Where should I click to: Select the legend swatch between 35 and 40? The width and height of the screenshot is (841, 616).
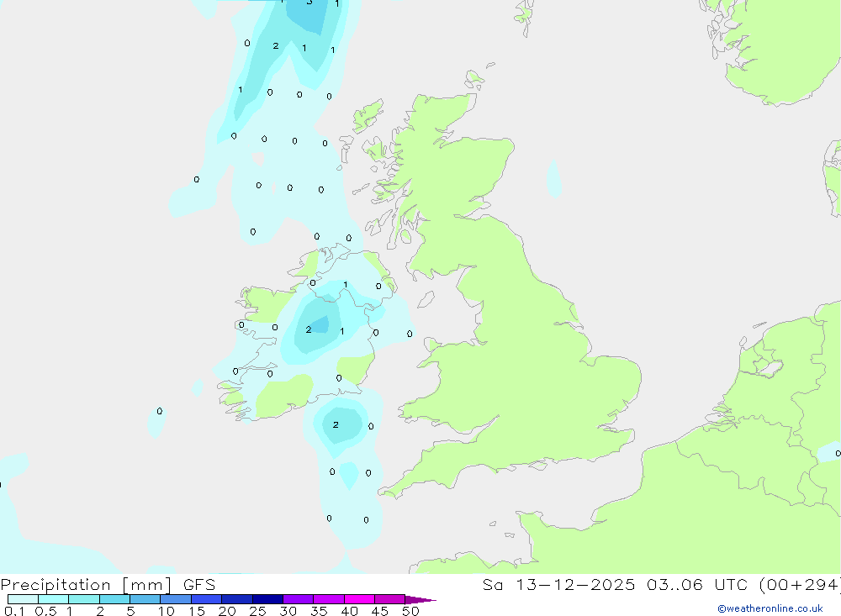(x=329, y=599)
